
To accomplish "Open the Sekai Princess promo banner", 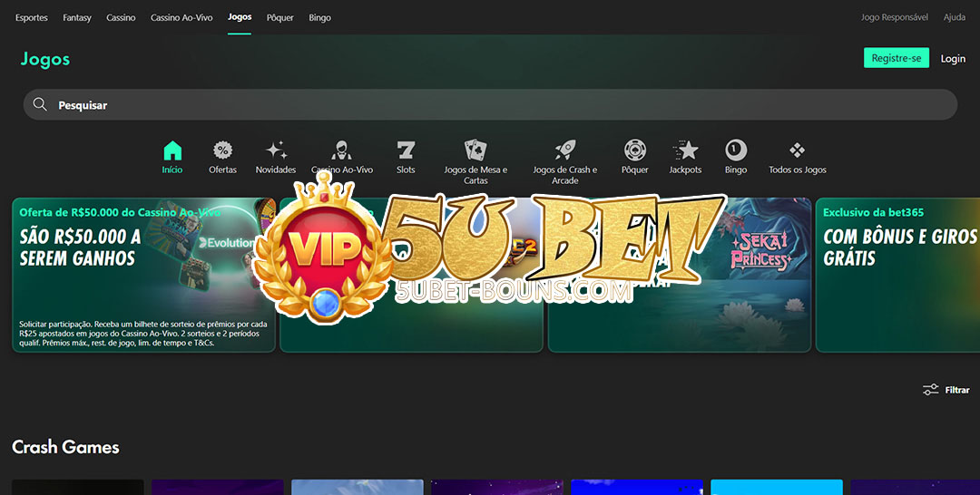I will (x=680, y=276).
